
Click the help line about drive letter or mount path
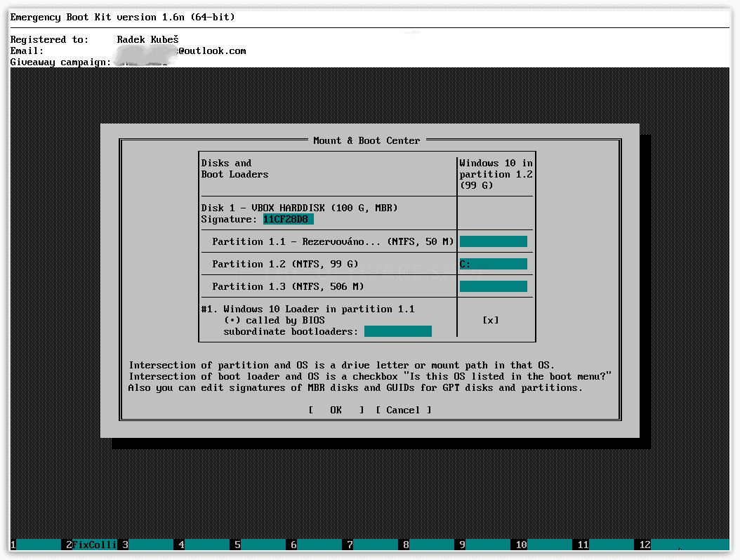click(x=342, y=365)
